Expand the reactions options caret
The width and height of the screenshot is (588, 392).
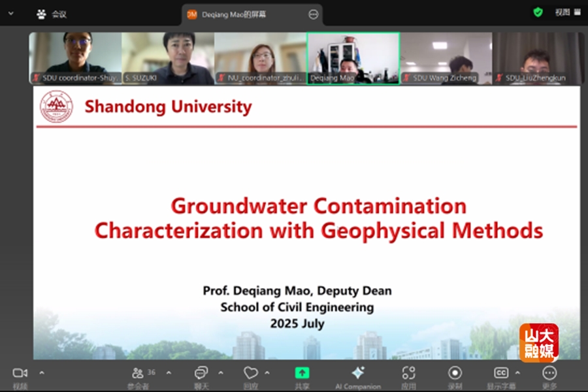(267, 373)
